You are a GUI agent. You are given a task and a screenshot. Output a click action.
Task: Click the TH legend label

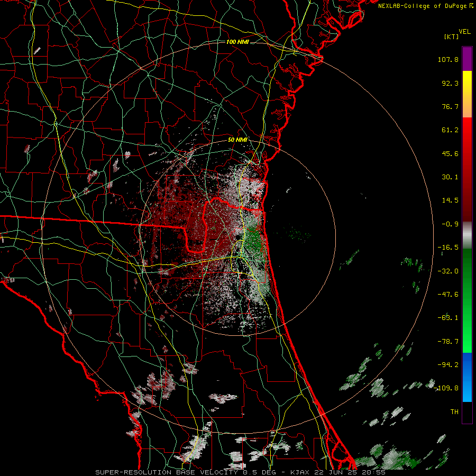(x=454, y=411)
